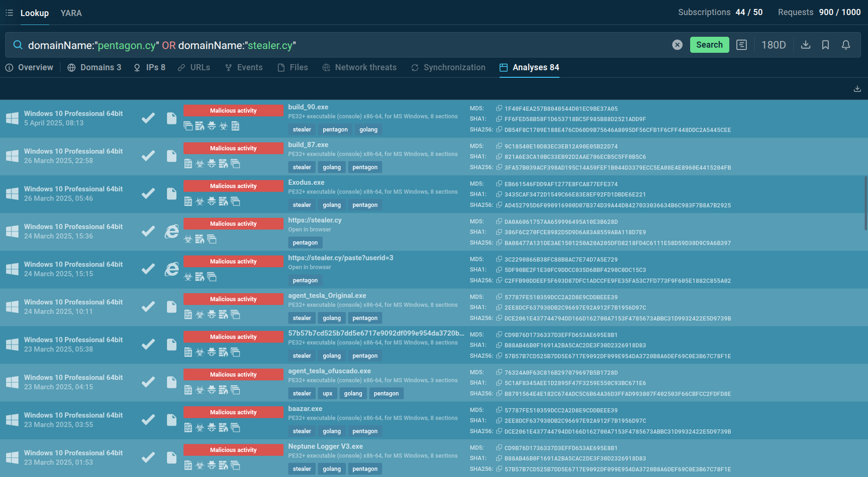Copy the MD5 hash of build_90.exe

point(499,108)
